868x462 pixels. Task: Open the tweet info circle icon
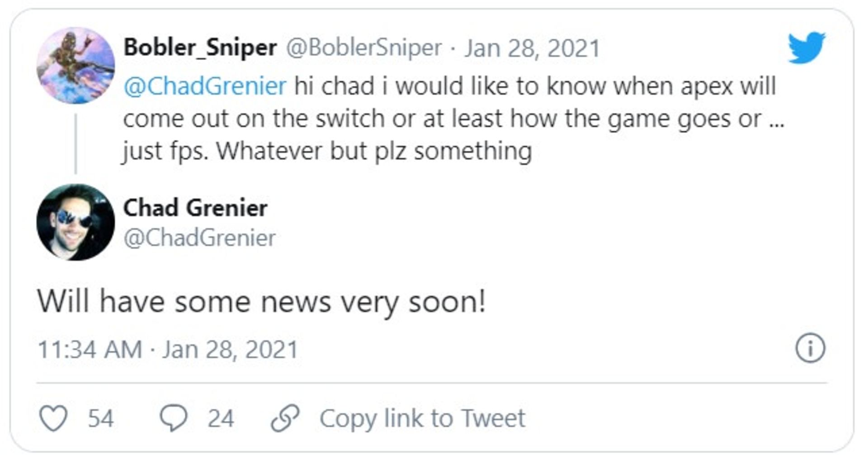pos(810,348)
